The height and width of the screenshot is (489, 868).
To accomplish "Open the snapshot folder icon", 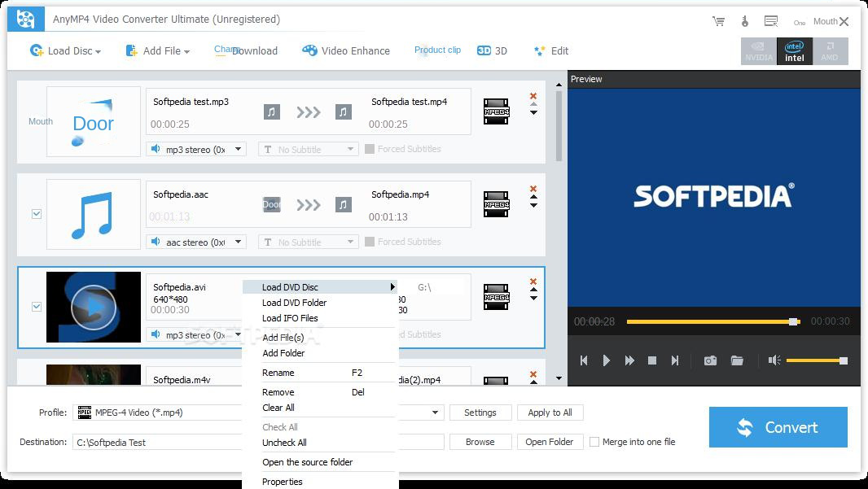I will click(737, 360).
